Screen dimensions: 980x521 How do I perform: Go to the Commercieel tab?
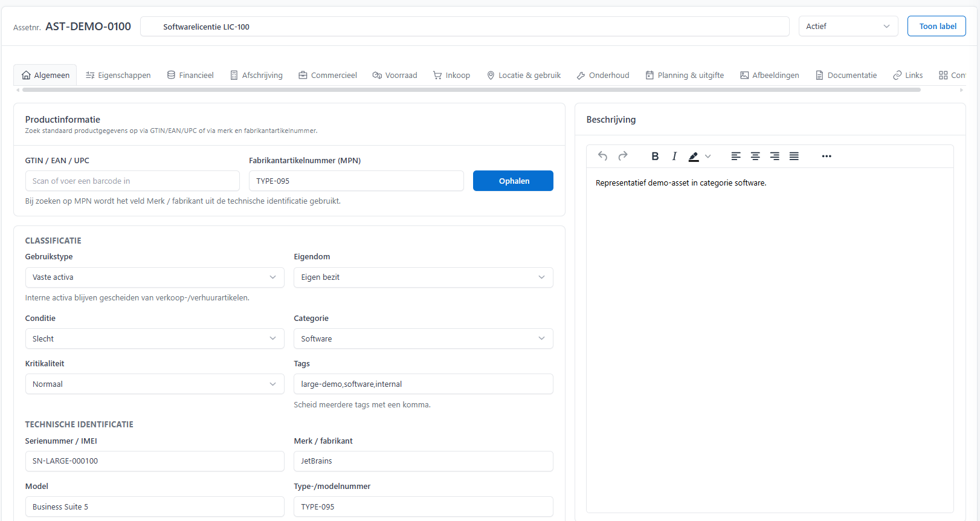point(327,75)
